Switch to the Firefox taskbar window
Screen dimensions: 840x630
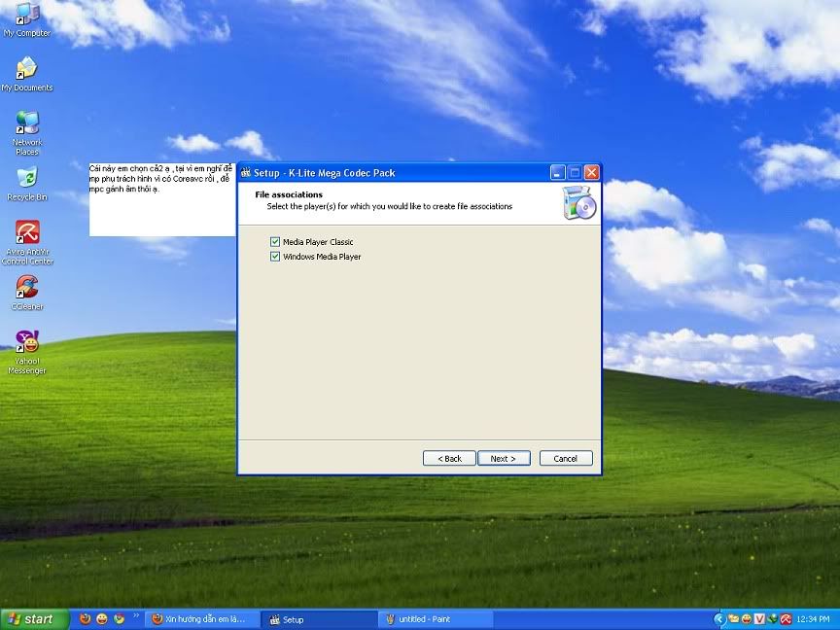[201, 619]
